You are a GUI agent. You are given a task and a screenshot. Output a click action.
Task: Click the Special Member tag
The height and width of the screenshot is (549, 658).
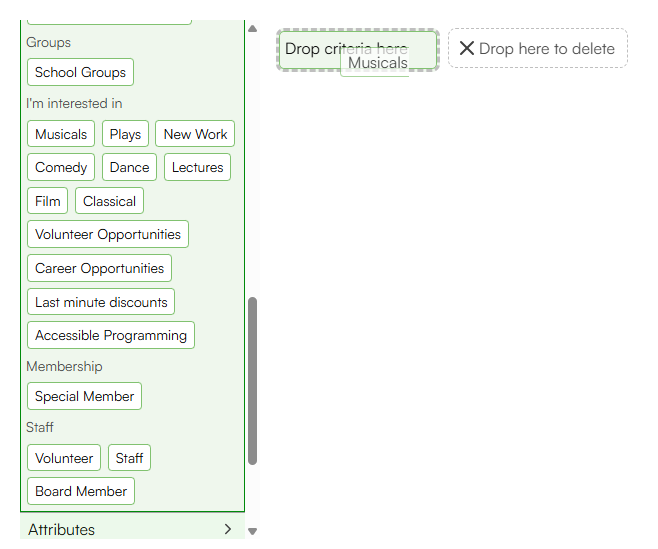coord(84,396)
